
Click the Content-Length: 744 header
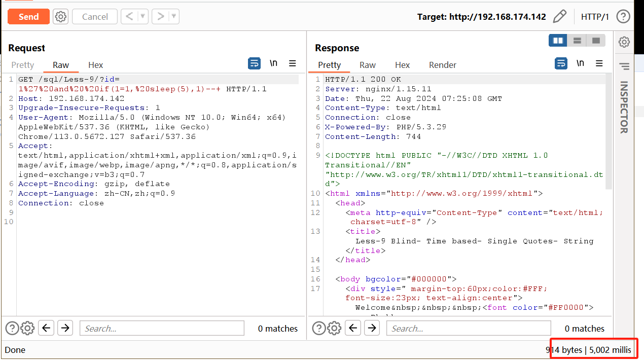[x=373, y=136]
